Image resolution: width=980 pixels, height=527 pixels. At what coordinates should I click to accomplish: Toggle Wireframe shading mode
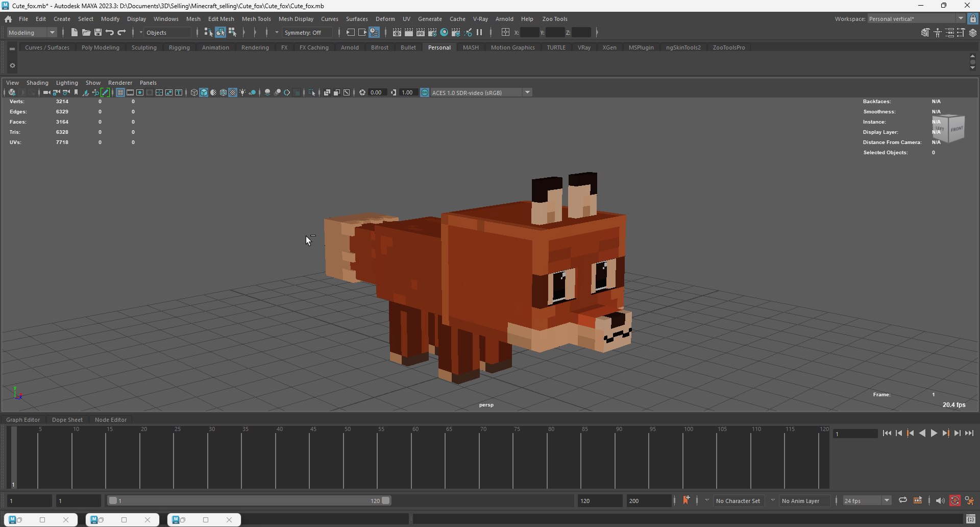pos(194,92)
